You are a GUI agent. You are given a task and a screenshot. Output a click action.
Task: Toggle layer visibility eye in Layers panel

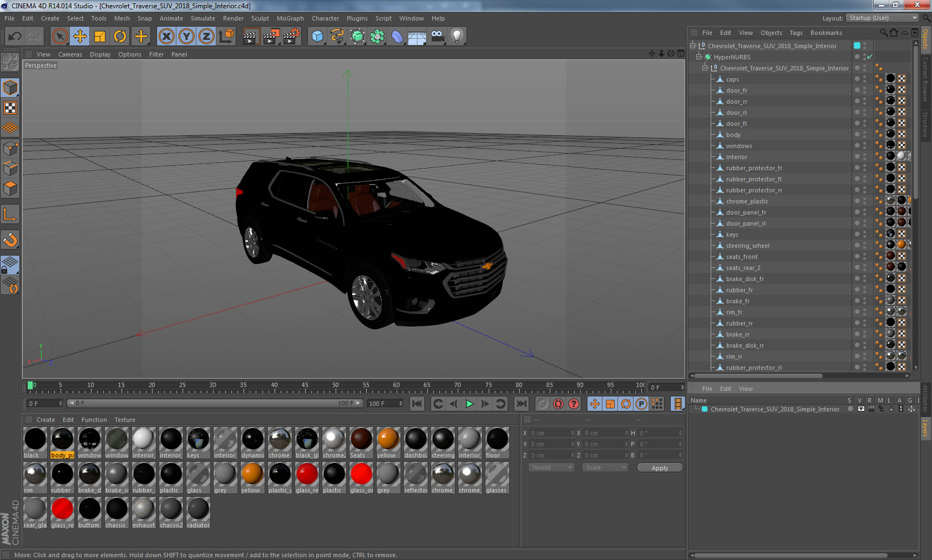(x=861, y=409)
